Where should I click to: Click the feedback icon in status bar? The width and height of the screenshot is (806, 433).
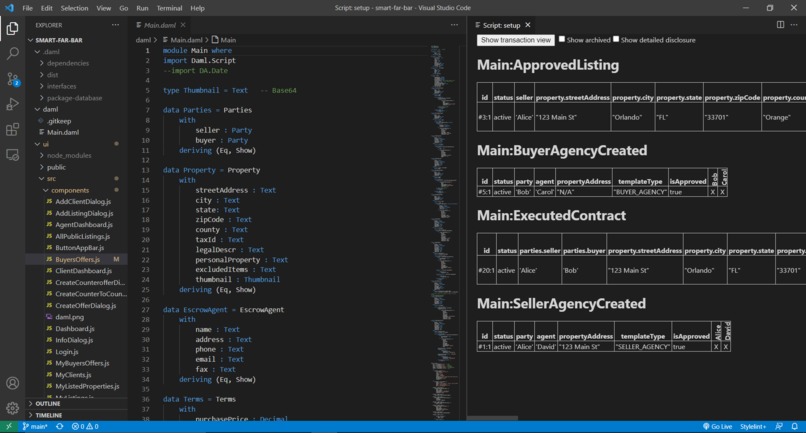[779, 426]
